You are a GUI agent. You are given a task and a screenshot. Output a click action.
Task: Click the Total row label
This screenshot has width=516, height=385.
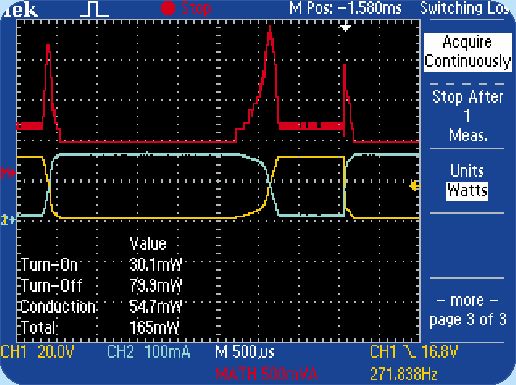coord(37,327)
